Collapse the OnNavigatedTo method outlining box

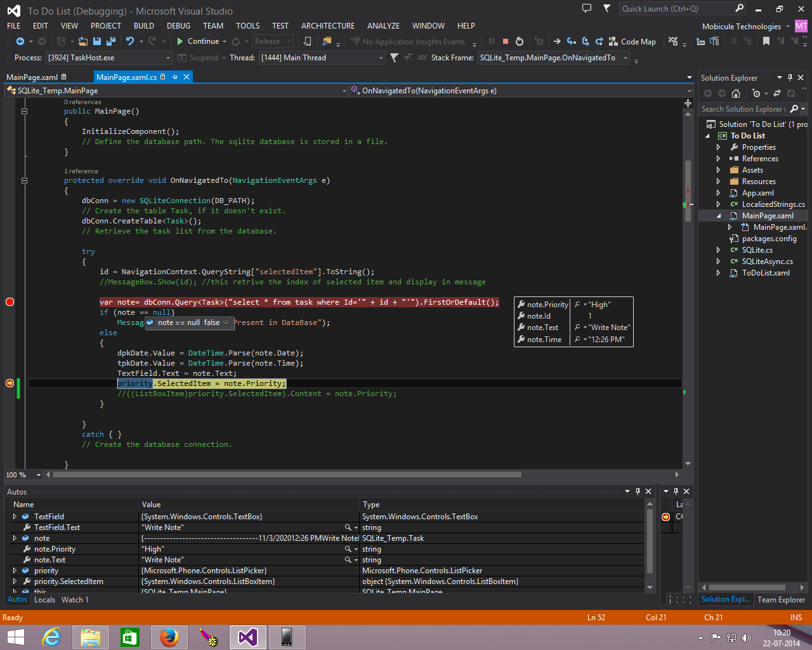tap(24, 180)
